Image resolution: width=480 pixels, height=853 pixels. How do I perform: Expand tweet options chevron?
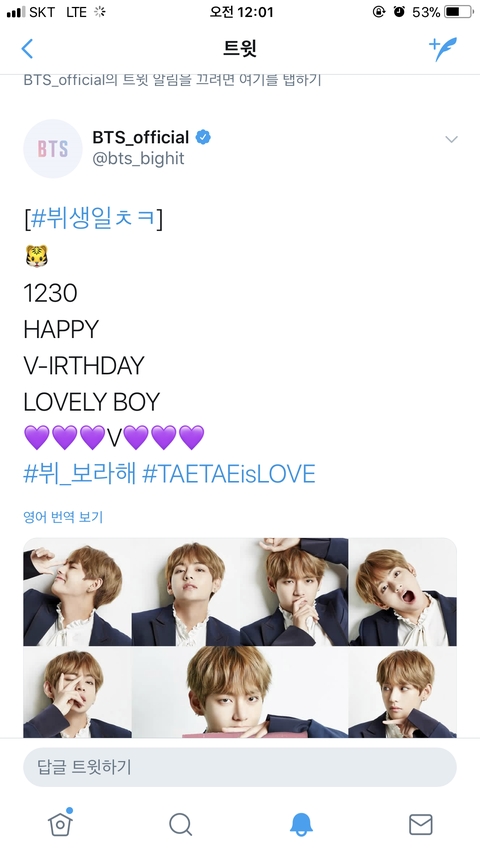[451, 139]
